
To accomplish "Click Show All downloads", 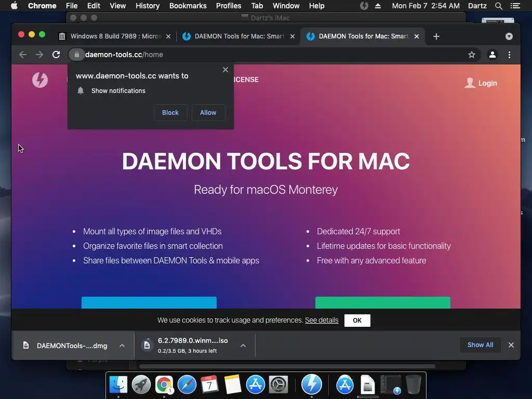I will point(481,345).
